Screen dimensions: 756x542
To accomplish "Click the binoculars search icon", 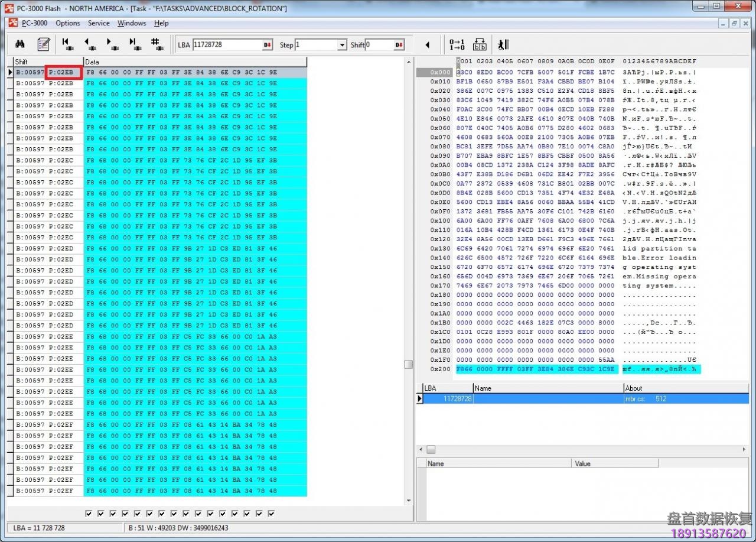I will coord(20,44).
